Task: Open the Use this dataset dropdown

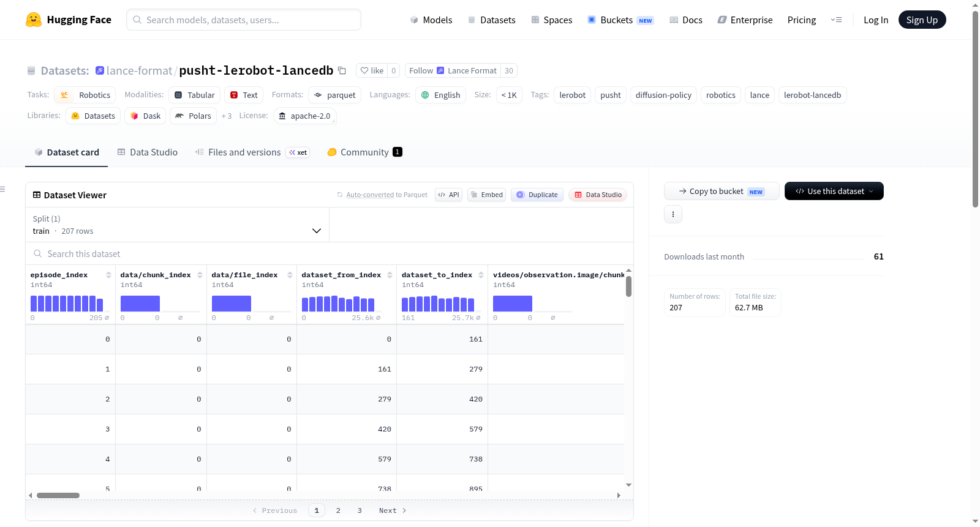Action: pyautogui.click(x=834, y=191)
